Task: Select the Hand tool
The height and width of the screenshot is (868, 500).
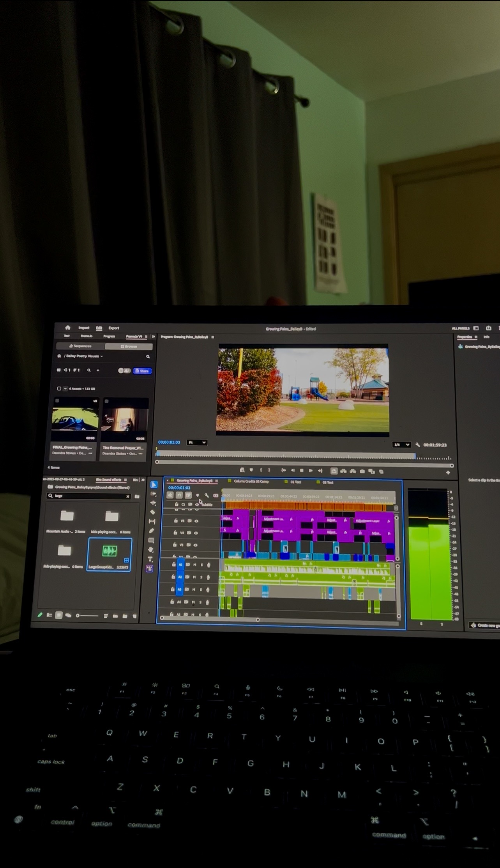Action: (x=151, y=550)
